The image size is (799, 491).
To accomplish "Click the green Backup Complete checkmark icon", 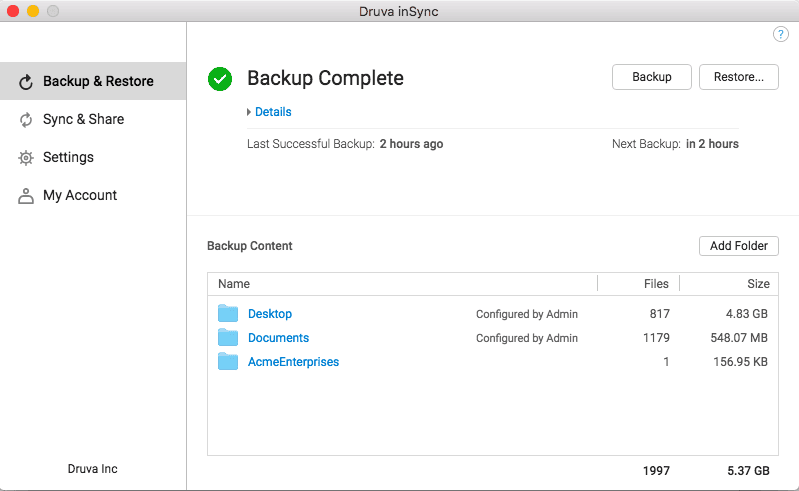I will click(x=220, y=79).
